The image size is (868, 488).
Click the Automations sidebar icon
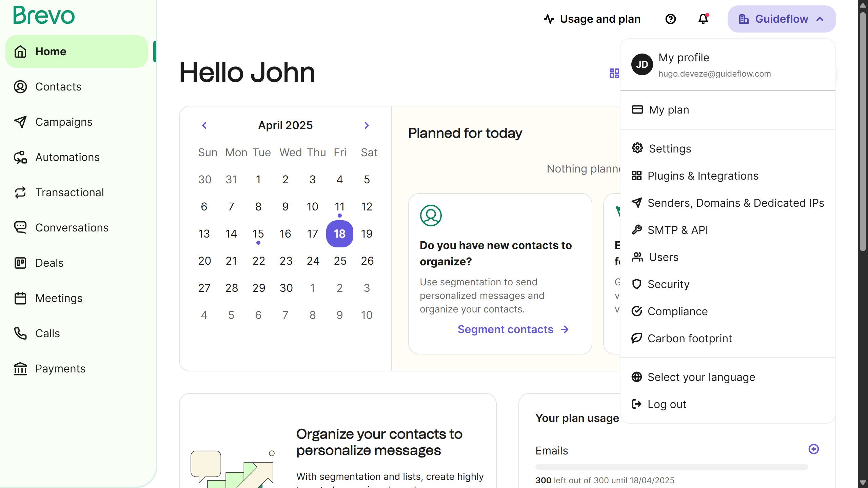point(20,157)
